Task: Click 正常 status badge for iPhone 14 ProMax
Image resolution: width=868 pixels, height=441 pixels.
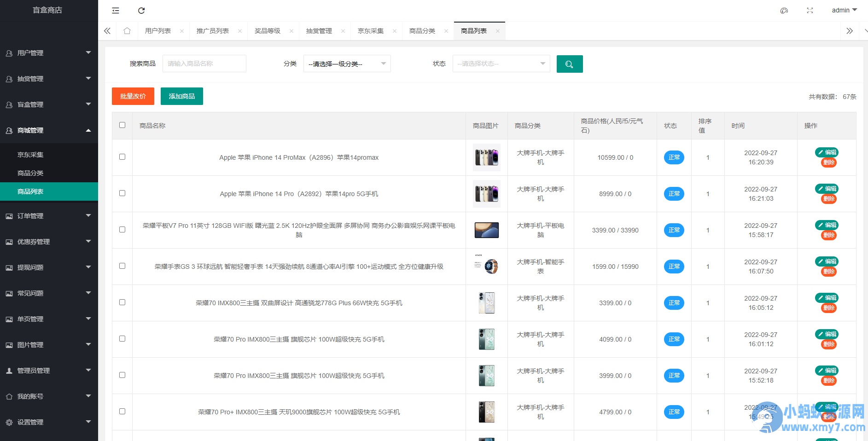Action: tap(674, 157)
